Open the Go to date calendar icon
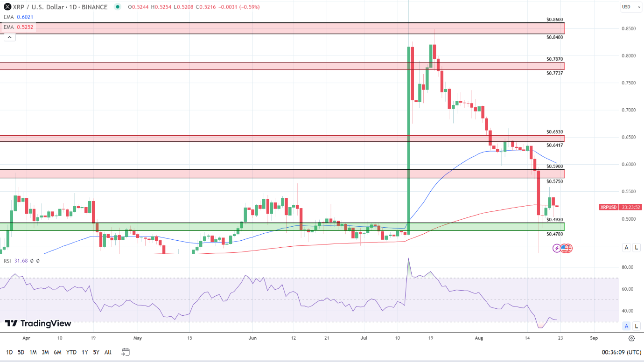Image resolution: width=644 pixels, height=362 pixels. pyautogui.click(x=125, y=352)
